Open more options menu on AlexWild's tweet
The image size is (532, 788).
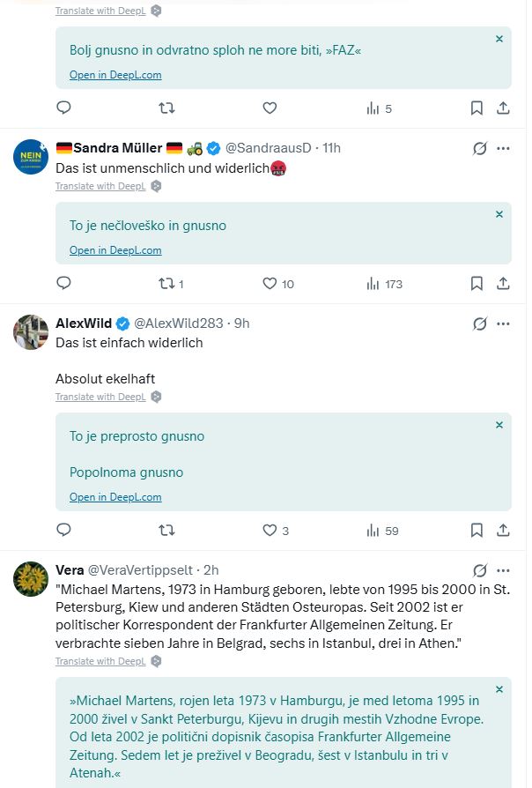click(503, 323)
